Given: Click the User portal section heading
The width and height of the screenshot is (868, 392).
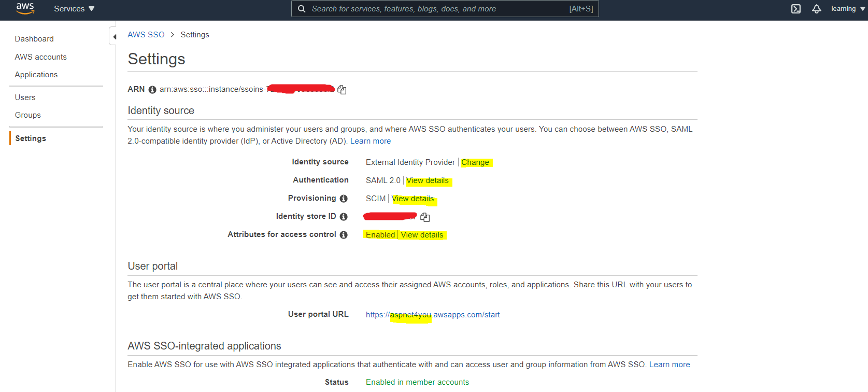Looking at the screenshot, I should [x=153, y=266].
